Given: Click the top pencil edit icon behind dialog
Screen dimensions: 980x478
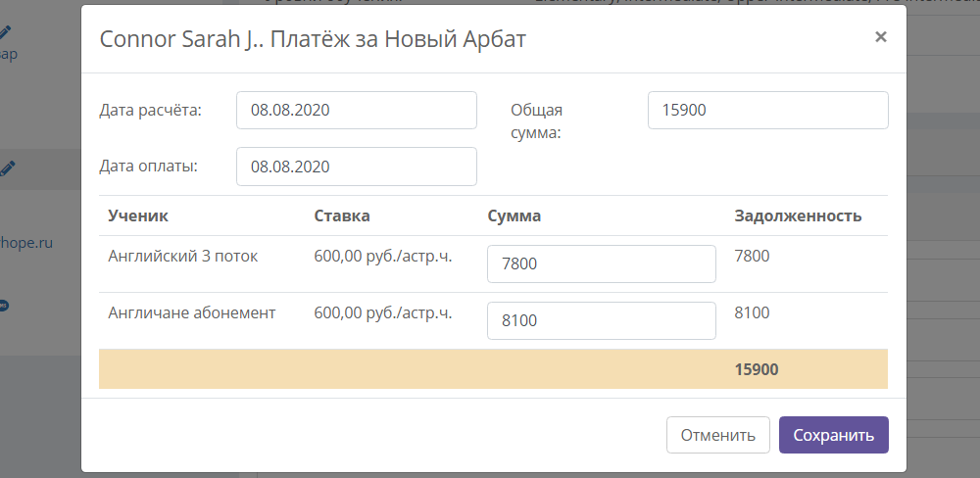Looking at the screenshot, I should click(x=6, y=31).
